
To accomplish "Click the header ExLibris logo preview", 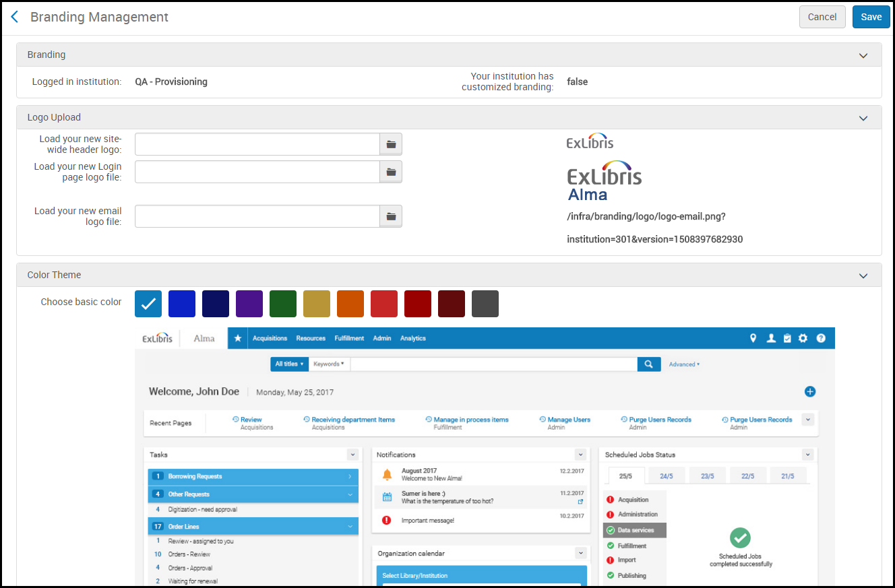I will tap(590, 141).
